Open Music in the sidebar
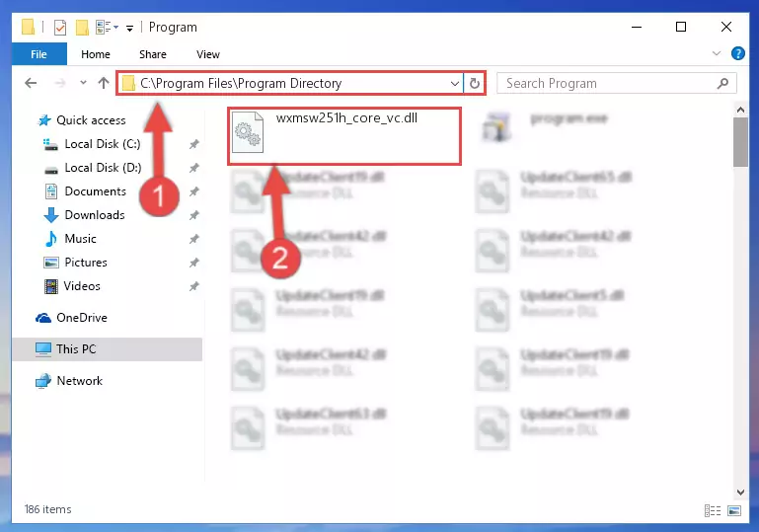 (x=80, y=239)
